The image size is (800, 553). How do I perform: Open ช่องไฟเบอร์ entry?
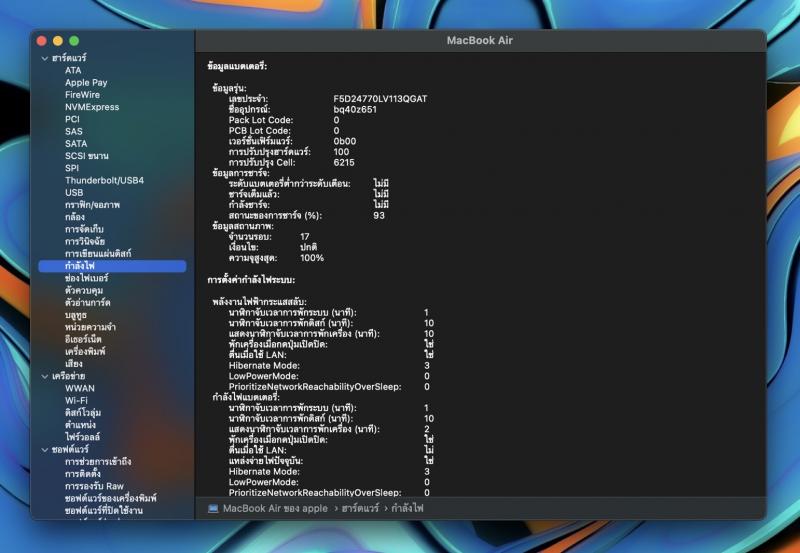pos(86,278)
